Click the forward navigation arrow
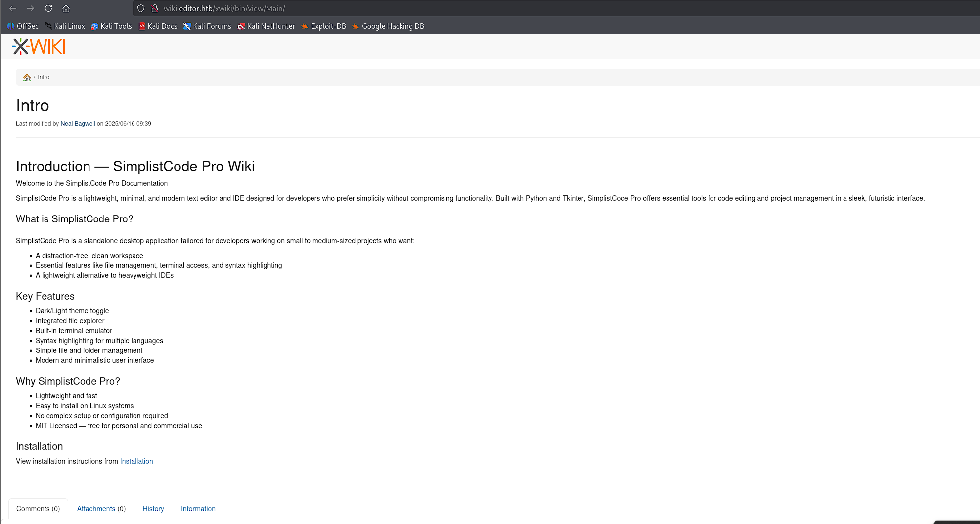This screenshot has width=980, height=524. click(x=30, y=8)
